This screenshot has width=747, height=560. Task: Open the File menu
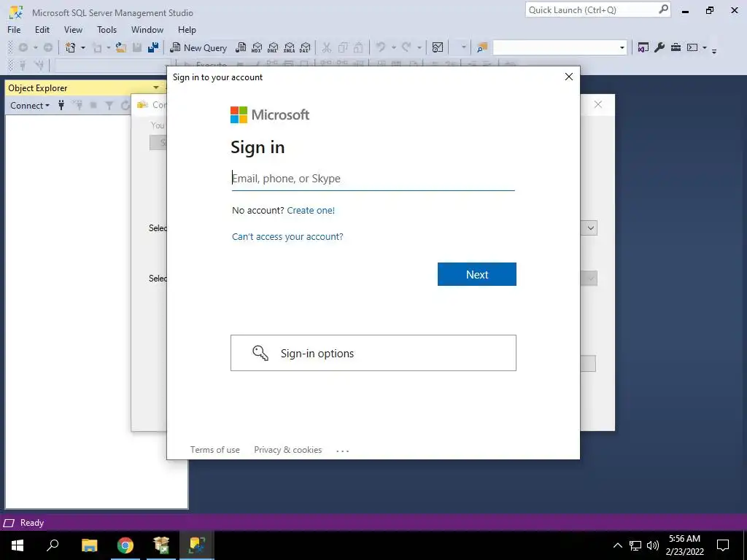[x=14, y=29]
